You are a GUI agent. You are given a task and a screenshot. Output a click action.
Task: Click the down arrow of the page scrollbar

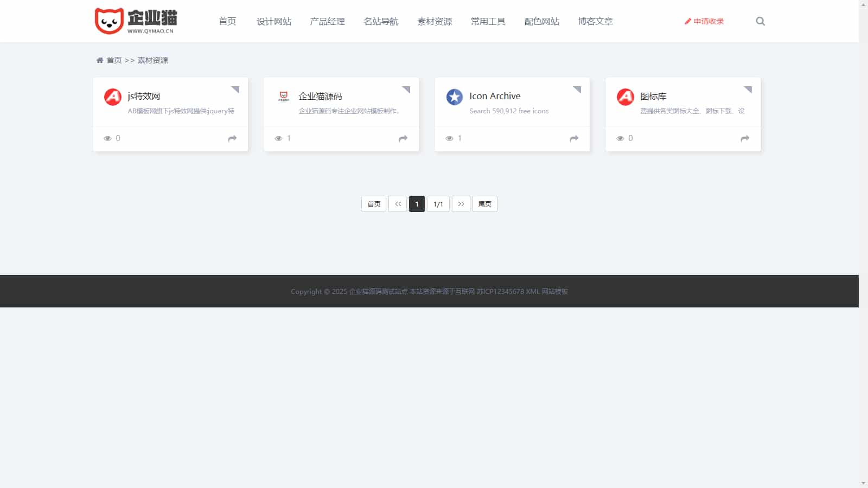click(863, 483)
